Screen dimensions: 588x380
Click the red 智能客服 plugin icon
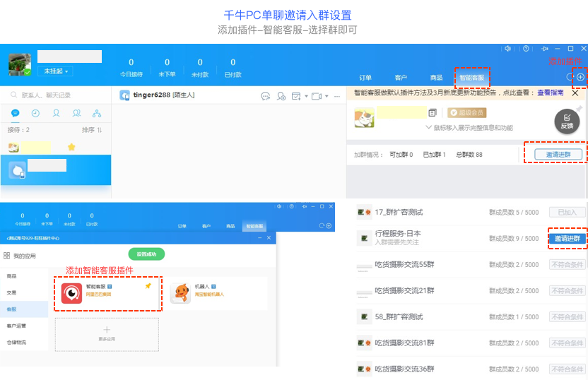(71, 293)
